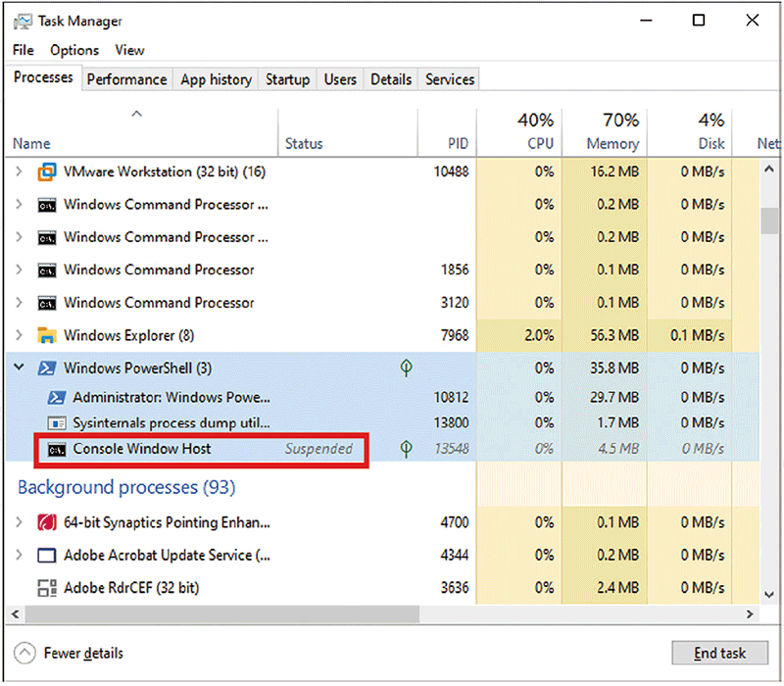Click the Console Window Host icon
The width and height of the screenshot is (784, 686).
pos(56,450)
